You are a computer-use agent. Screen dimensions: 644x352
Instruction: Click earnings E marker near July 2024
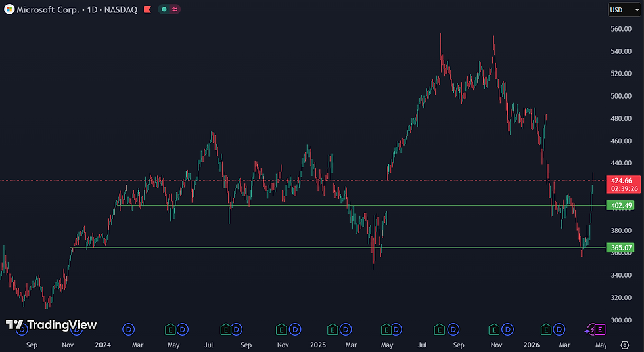[x=225, y=329]
